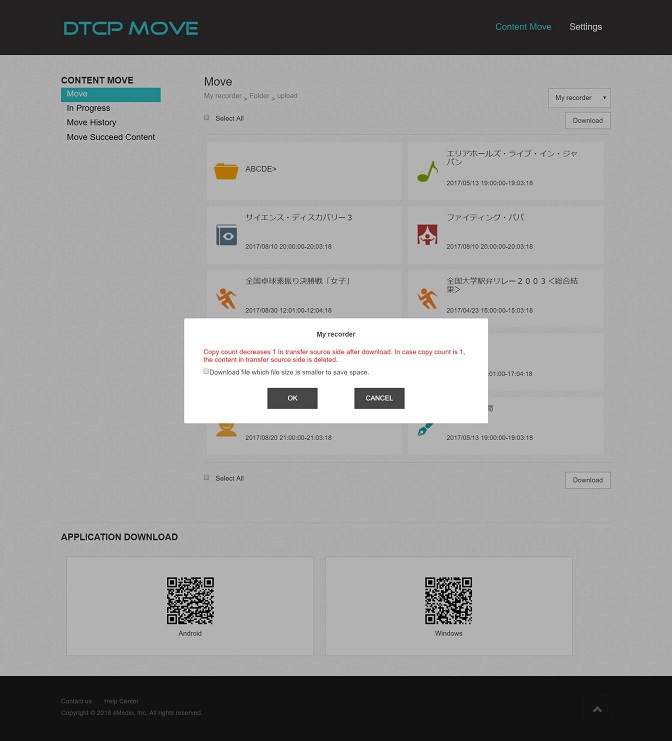Click the green music note icon
The height and width of the screenshot is (741, 672).
427,171
